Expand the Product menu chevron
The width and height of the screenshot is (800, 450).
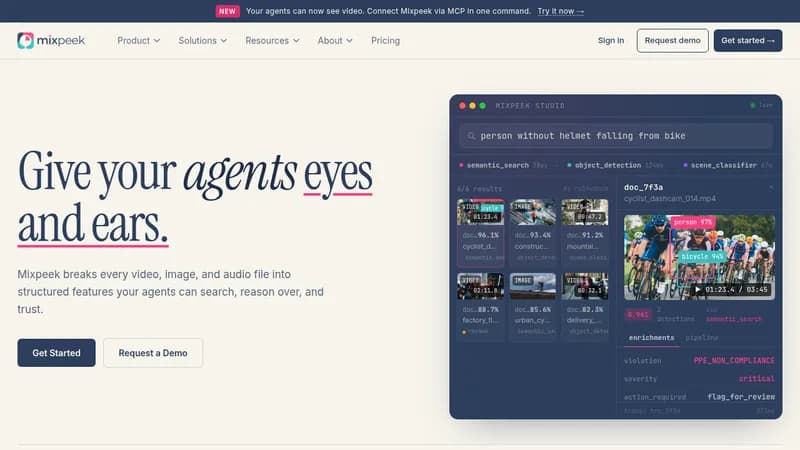click(157, 40)
